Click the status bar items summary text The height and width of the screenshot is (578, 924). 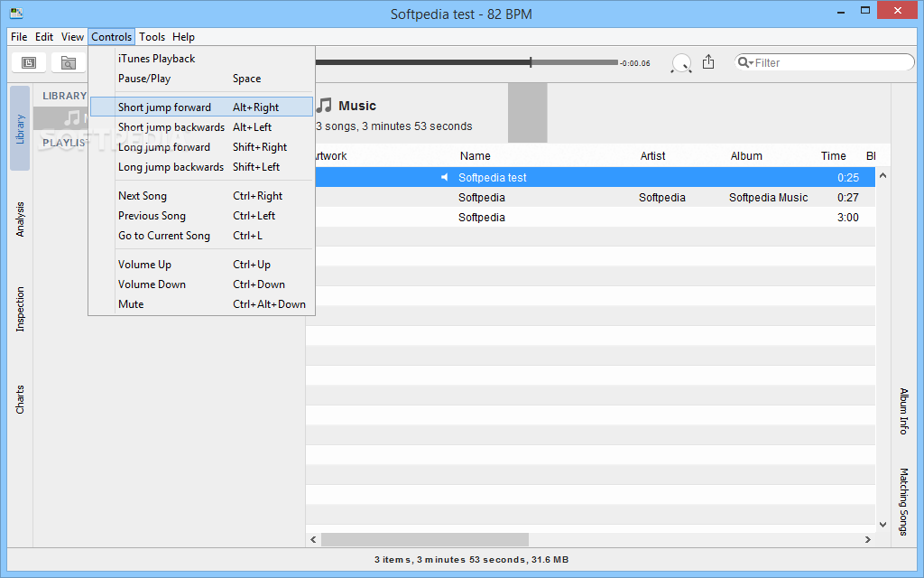tap(471, 560)
